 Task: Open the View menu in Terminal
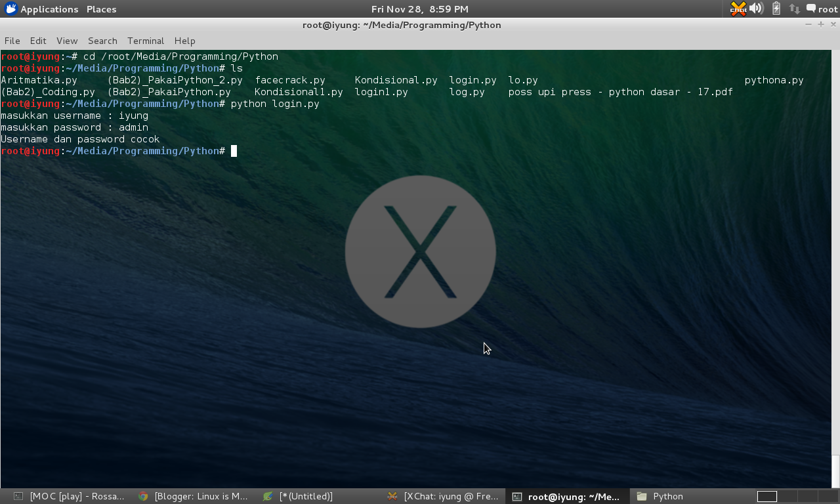click(67, 41)
